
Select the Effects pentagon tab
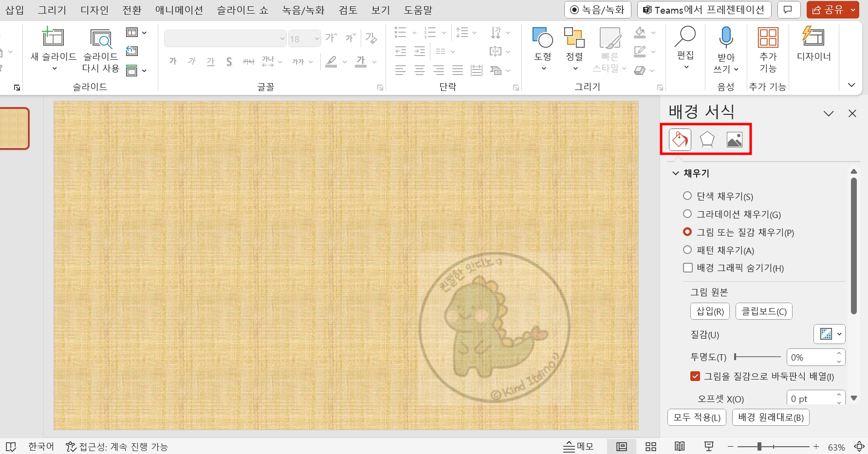point(707,140)
